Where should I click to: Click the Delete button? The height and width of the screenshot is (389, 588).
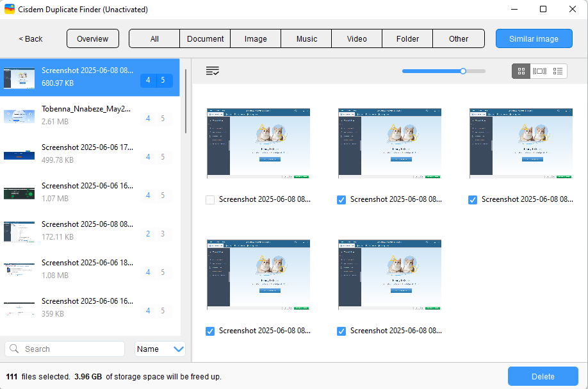pos(543,376)
